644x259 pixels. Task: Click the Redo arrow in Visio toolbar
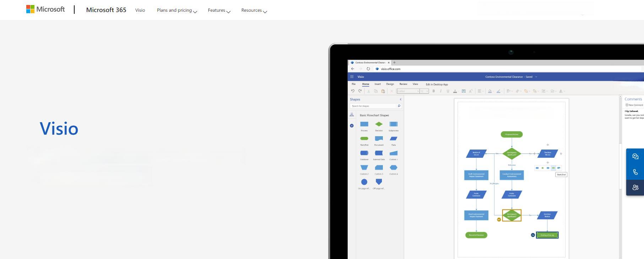(360, 91)
